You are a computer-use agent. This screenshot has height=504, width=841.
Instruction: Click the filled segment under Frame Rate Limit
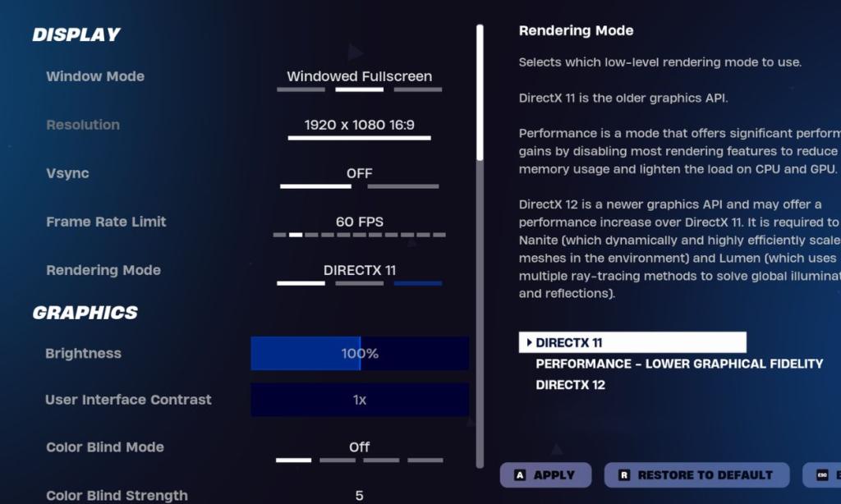pyautogui.click(x=296, y=235)
